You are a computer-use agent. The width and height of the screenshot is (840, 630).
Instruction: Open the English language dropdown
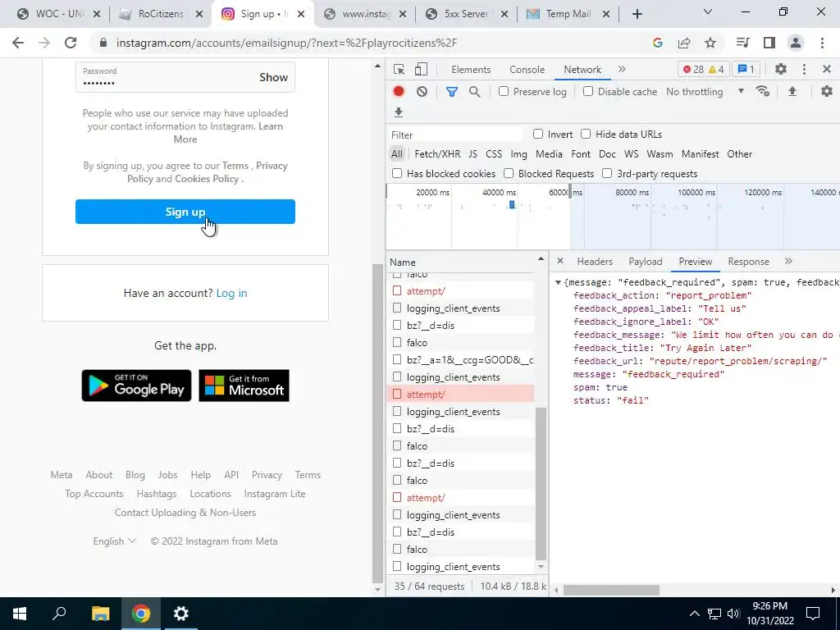pos(114,541)
